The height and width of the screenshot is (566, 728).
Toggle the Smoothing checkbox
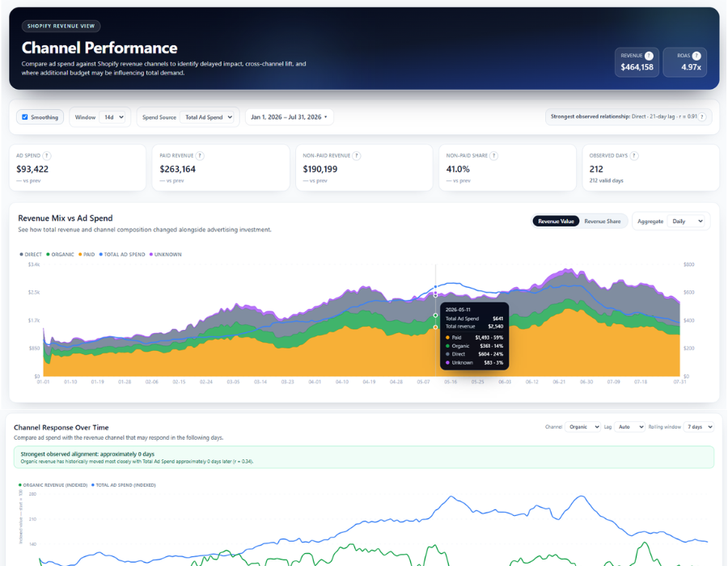[x=25, y=117]
